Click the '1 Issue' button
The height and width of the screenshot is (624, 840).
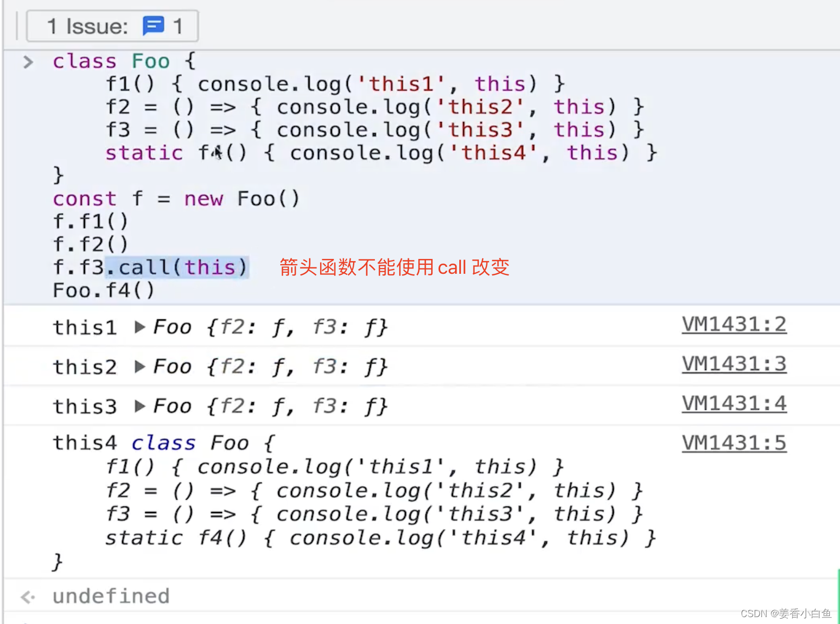pyautogui.click(x=112, y=26)
